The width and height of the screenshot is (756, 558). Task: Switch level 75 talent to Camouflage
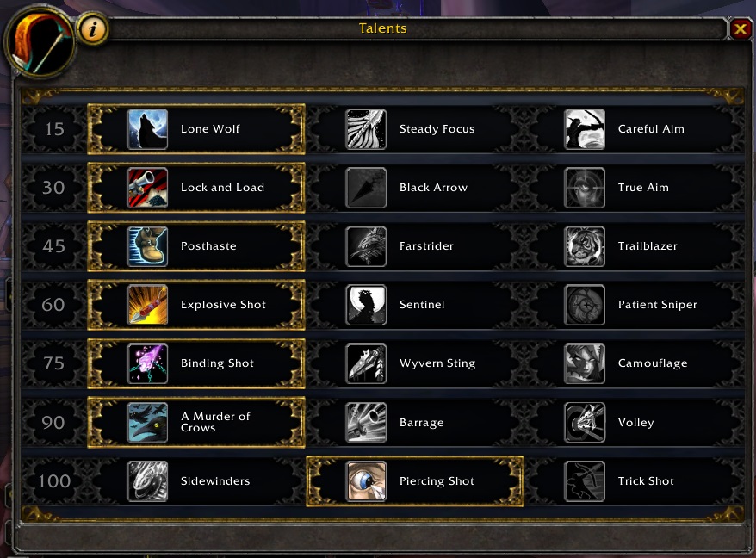click(x=634, y=363)
